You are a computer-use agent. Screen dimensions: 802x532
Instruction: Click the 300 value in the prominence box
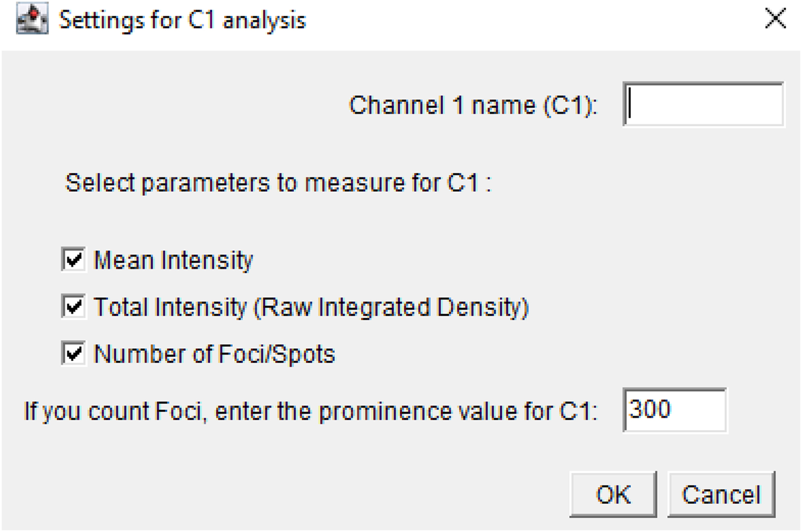click(650, 409)
